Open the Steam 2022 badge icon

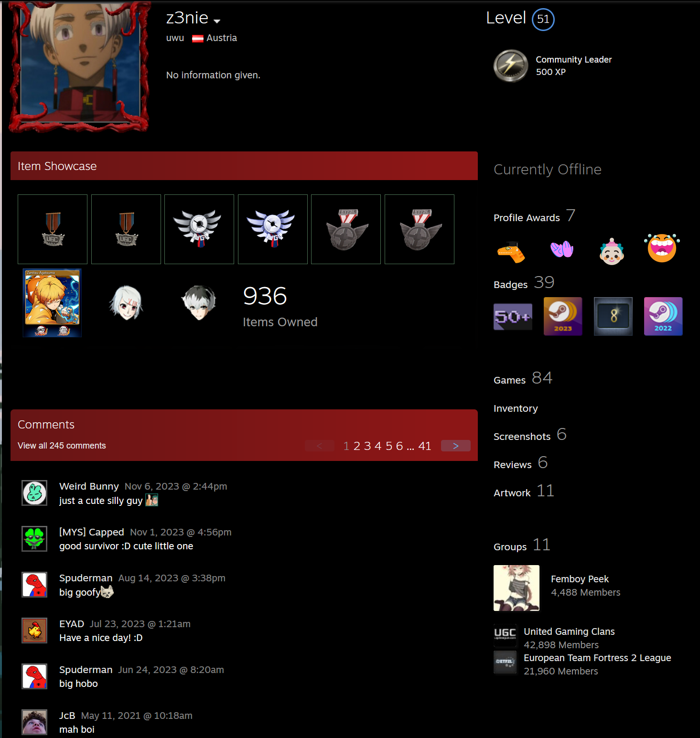pyautogui.click(x=663, y=317)
